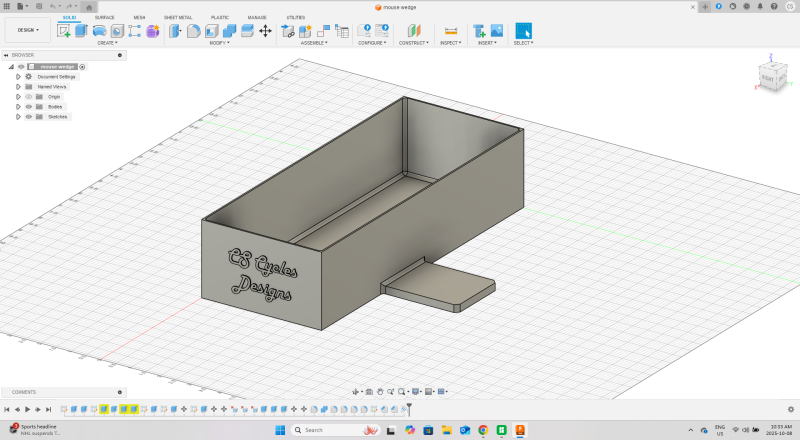Select the Fillet tool in Modify
Image resolution: width=800 pixels, height=440 pixels.
193,31
